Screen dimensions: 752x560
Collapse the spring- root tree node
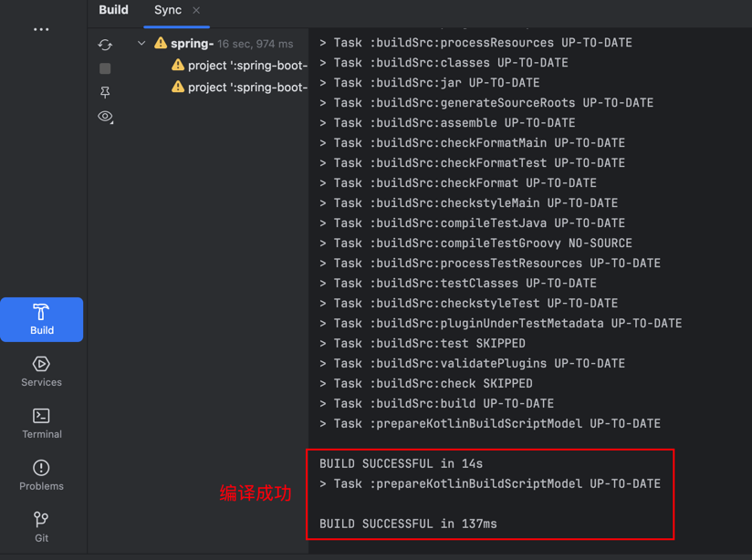click(x=141, y=44)
